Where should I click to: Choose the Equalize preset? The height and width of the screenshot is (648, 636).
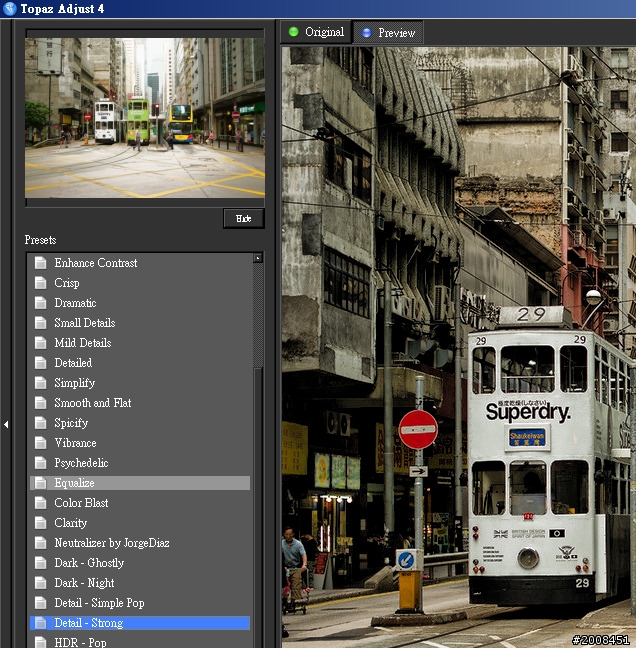click(x=140, y=483)
